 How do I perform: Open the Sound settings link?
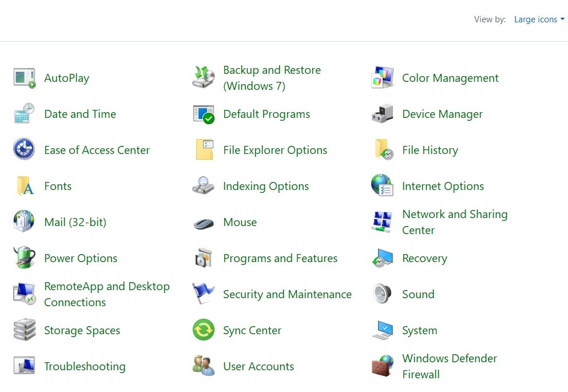point(418,294)
